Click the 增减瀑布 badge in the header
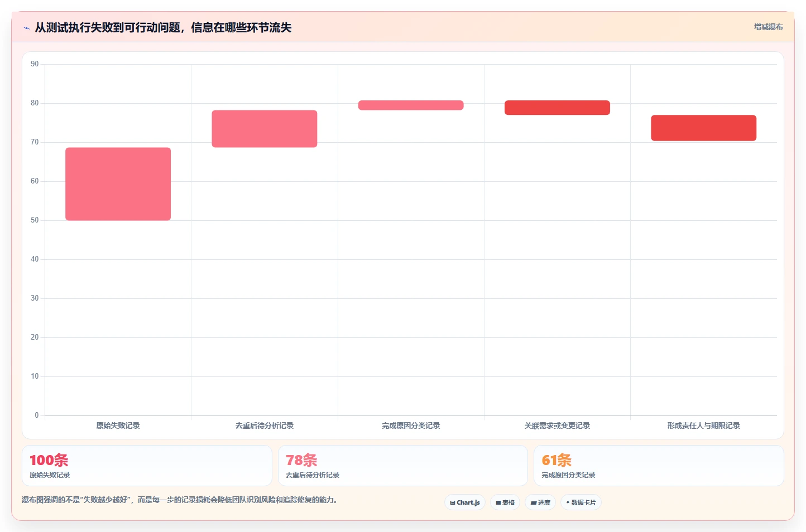Screen dimensions: 806x532 coord(768,27)
